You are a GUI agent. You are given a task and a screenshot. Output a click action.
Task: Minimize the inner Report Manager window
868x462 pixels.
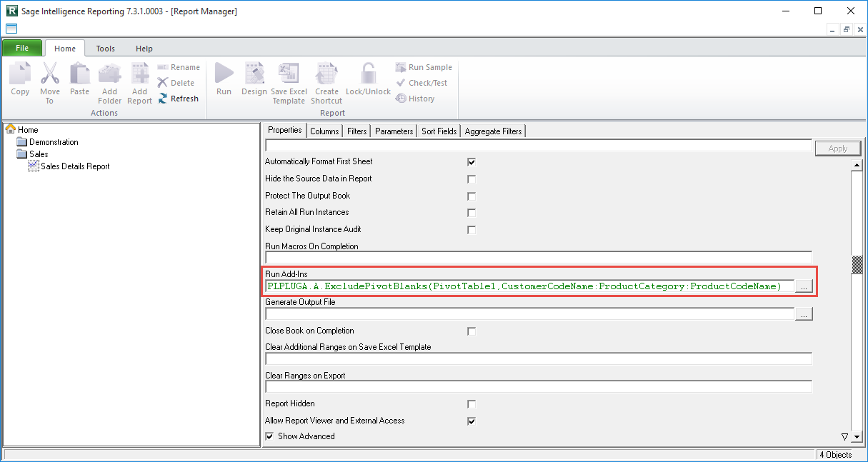(x=832, y=29)
